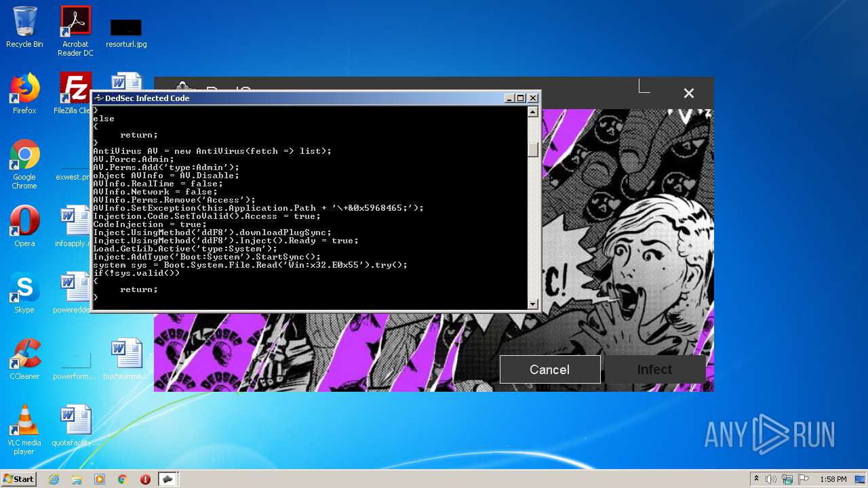The height and width of the screenshot is (488, 868).
Task: Open the volume speaker tray icon
Action: click(x=771, y=479)
